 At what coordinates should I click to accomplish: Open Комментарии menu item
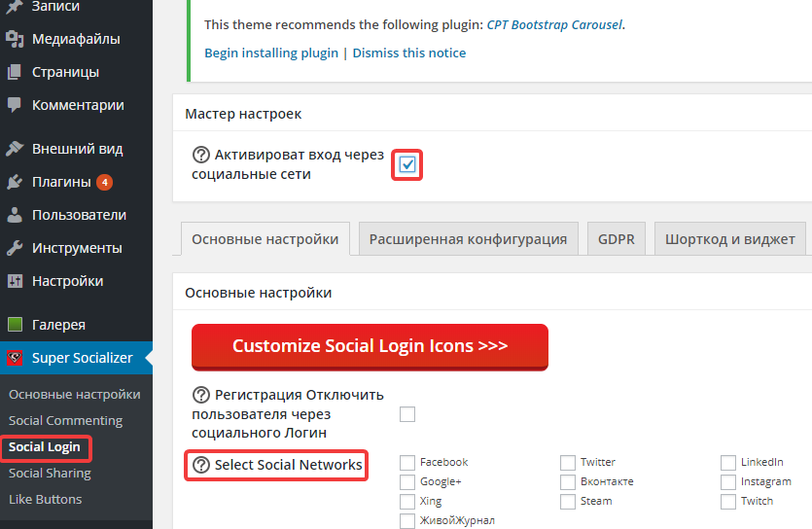coord(76,105)
